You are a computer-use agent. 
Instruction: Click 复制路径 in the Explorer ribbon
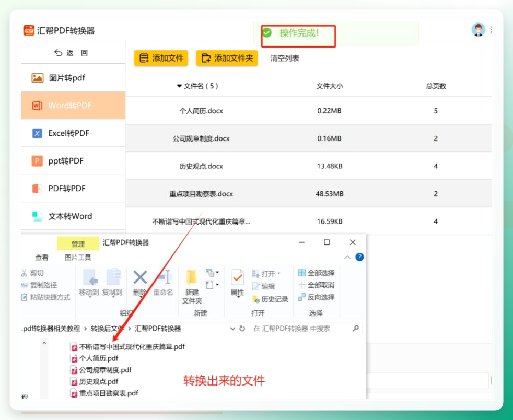(39, 285)
